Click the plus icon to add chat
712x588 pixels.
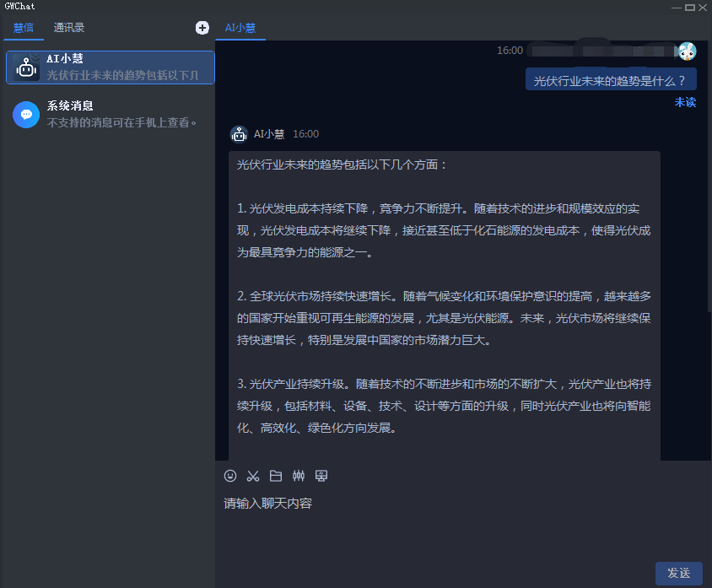(202, 28)
